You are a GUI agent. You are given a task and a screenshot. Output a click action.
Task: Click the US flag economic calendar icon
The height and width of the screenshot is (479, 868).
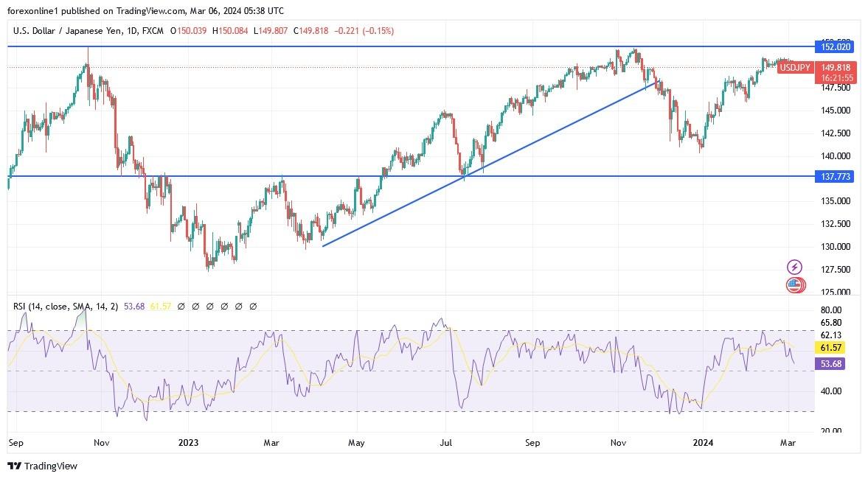(x=794, y=285)
